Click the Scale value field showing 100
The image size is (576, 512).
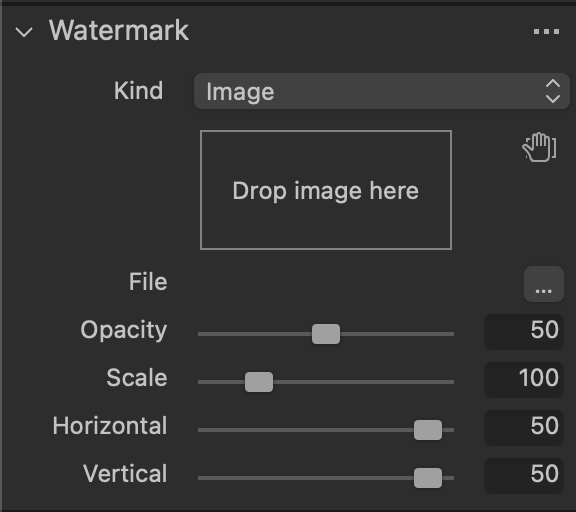pos(524,380)
